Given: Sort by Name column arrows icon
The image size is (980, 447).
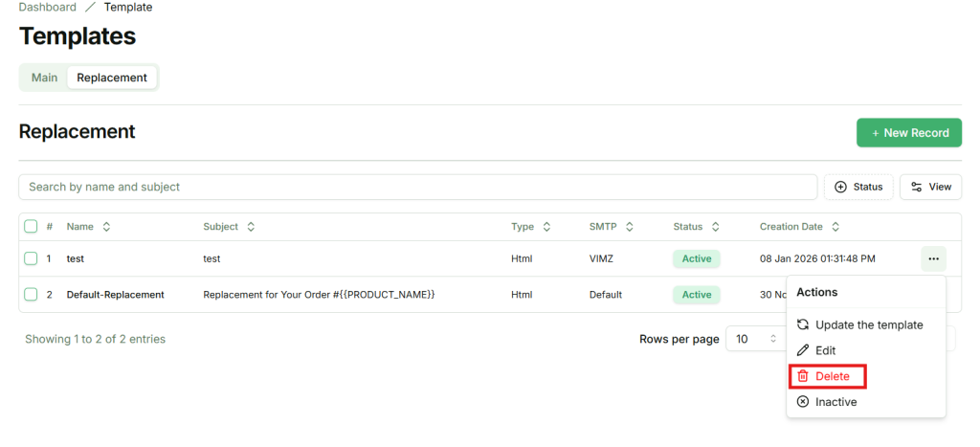Looking at the screenshot, I should point(106,227).
